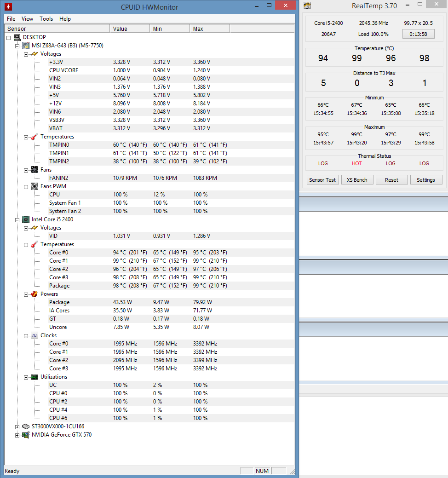Click the MSI Z68A-G43 motherboard icon
The height and width of the screenshot is (478, 448).
tap(26, 46)
